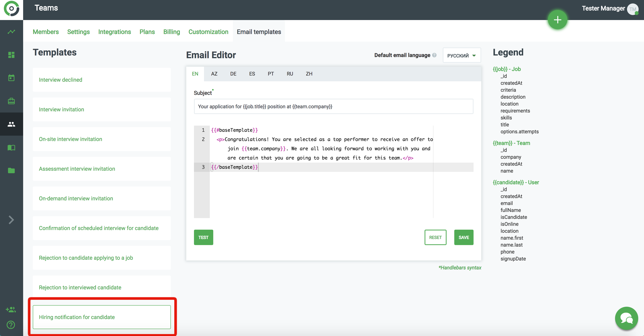Open the briefcase jobs sidebar icon
Image resolution: width=644 pixels, height=336 pixels.
pos(11,101)
